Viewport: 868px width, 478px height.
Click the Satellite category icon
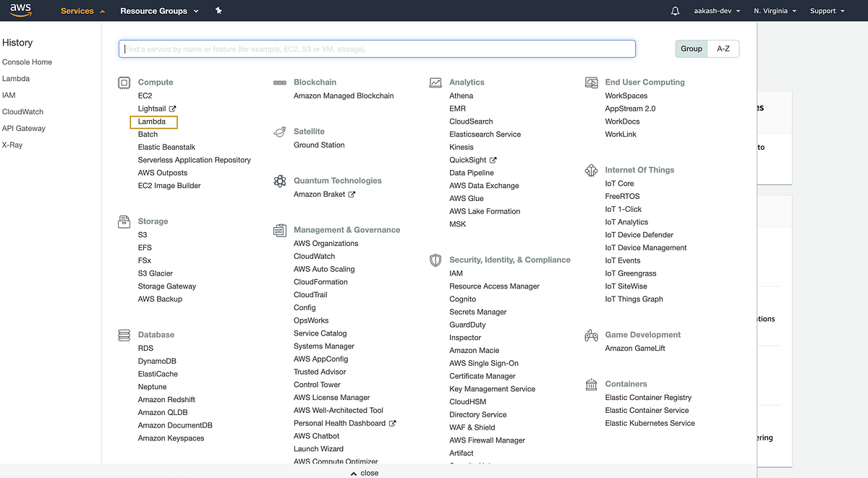click(280, 132)
